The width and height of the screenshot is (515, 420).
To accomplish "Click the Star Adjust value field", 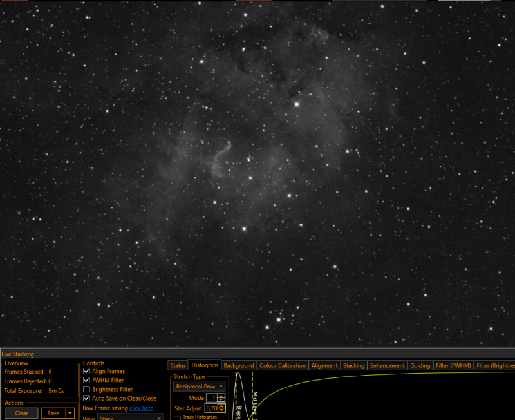I will pos(211,408).
